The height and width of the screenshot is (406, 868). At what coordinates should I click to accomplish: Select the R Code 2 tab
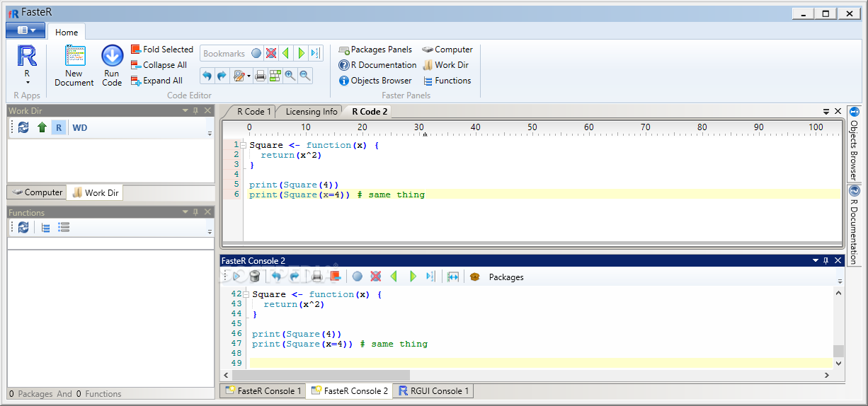[370, 112]
